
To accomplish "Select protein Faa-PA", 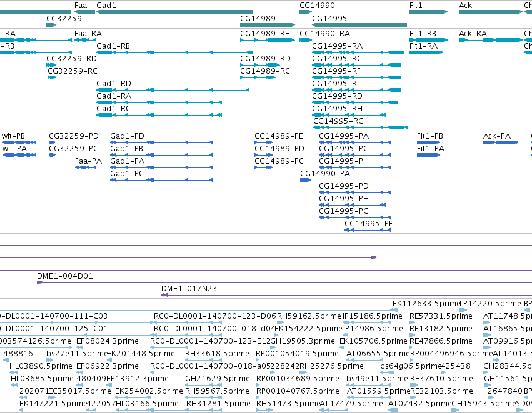I will [x=86, y=167].
